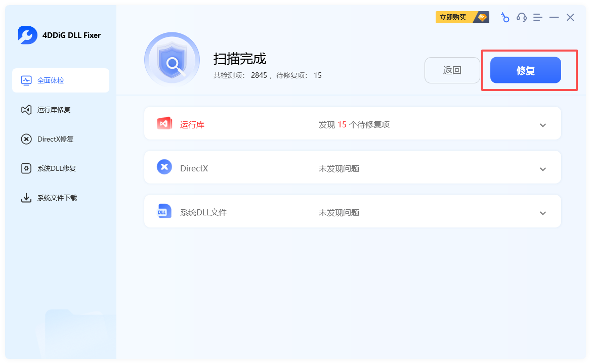
Task: Expand the DirectX results row
Action: pos(542,167)
